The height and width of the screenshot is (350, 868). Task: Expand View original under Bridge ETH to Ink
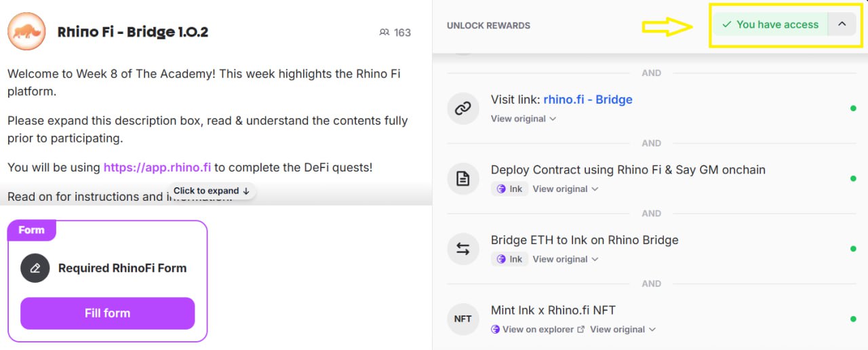pos(566,259)
